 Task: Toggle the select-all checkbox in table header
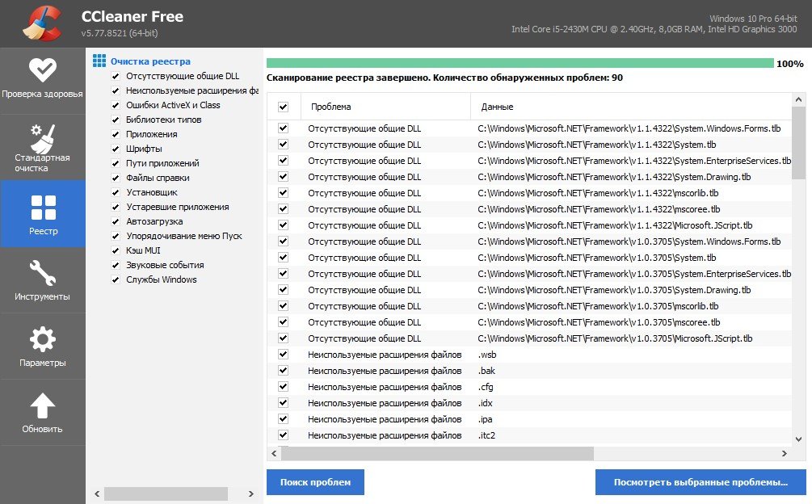(283, 107)
